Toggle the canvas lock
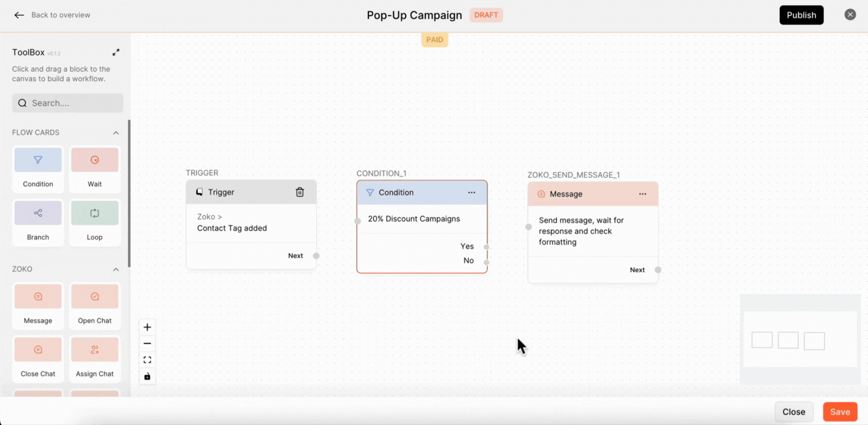The height and width of the screenshot is (425, 868). 147,376
